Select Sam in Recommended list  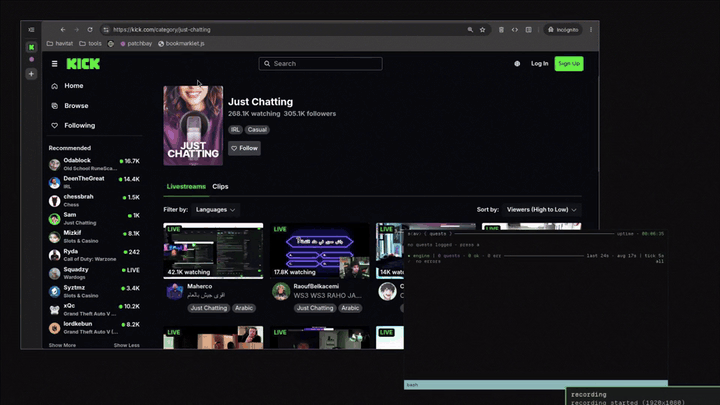tap(94, 219)
